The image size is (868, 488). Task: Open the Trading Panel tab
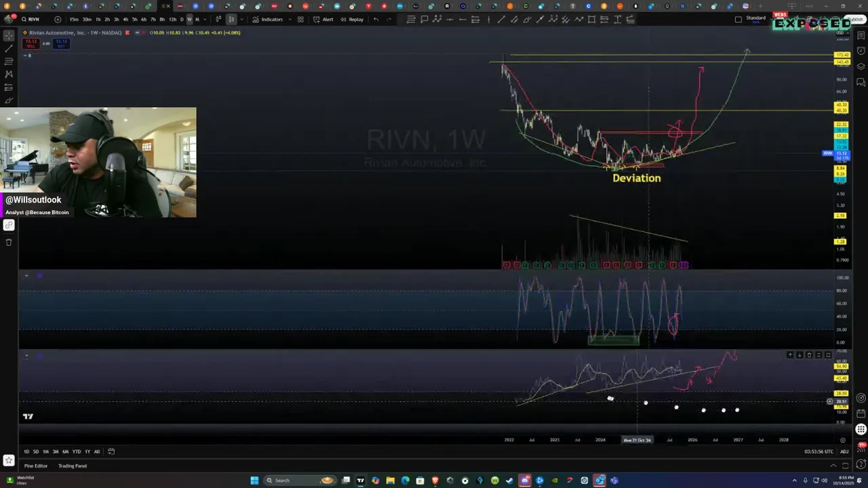tap(73, 466)
